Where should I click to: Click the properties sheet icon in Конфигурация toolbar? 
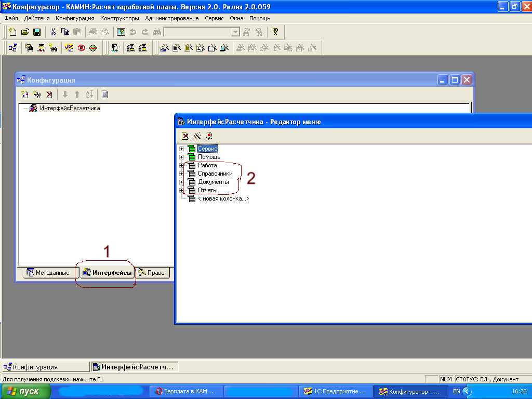[x=105, y=95]
